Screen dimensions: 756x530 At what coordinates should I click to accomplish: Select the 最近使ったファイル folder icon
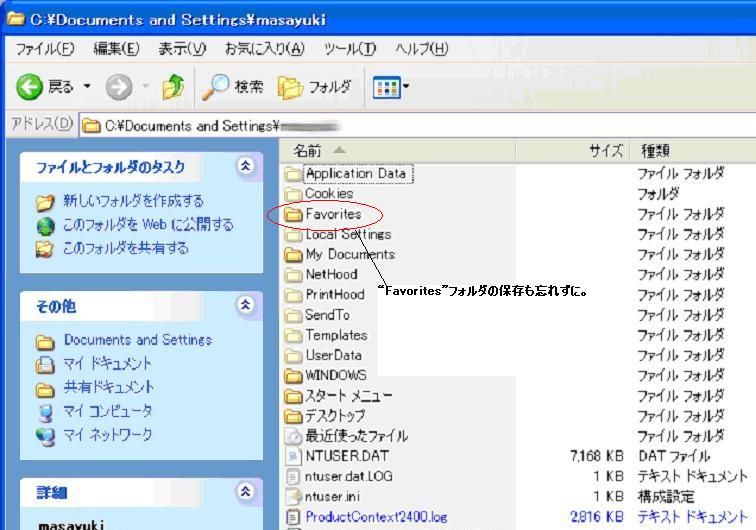[x=293, y=436]
